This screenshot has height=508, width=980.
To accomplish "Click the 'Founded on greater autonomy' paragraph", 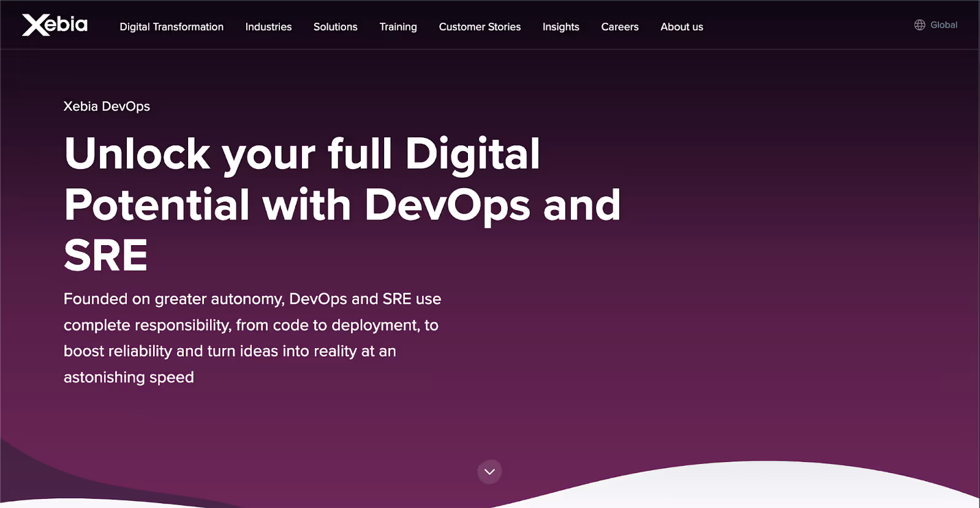I will tap(252, 338).
